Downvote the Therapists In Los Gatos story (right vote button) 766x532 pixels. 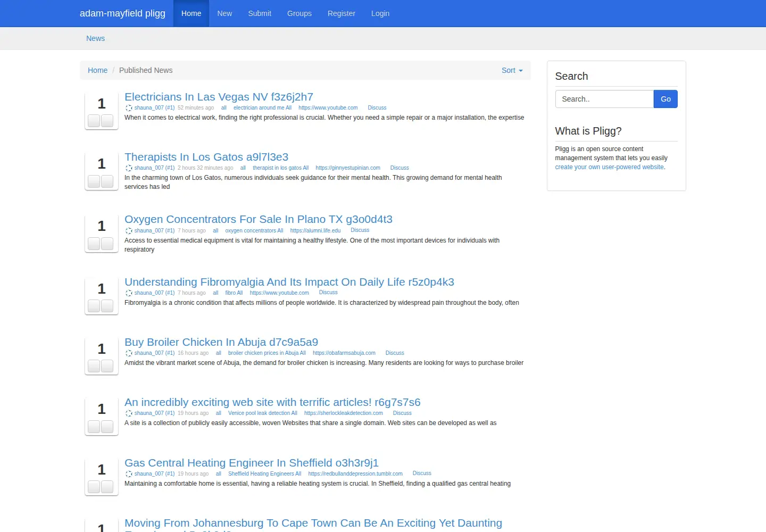click(107, 181)
